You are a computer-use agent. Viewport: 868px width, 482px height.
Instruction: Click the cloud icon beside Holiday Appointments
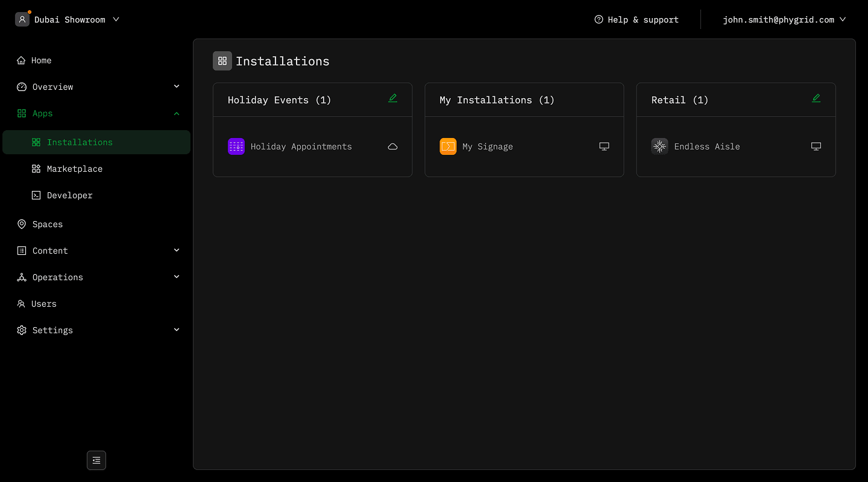coord(392,146)
